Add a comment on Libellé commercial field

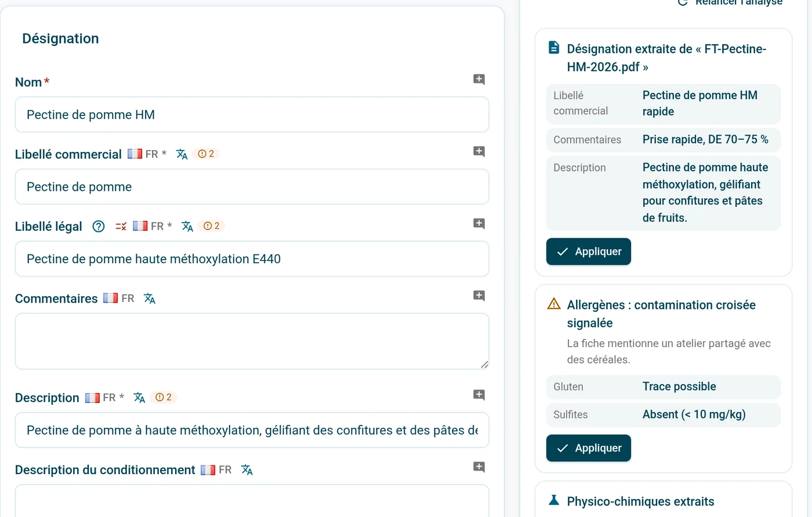point(479,152)
